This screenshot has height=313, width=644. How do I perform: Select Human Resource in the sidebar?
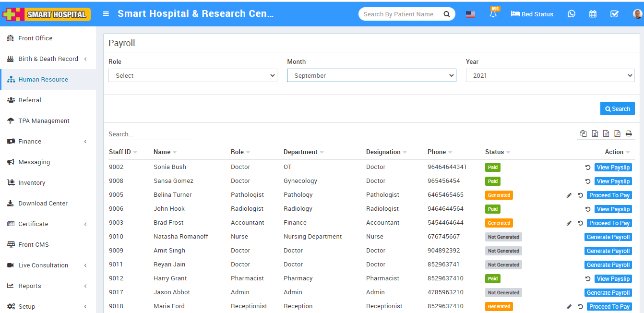click(x=42, y=79)
